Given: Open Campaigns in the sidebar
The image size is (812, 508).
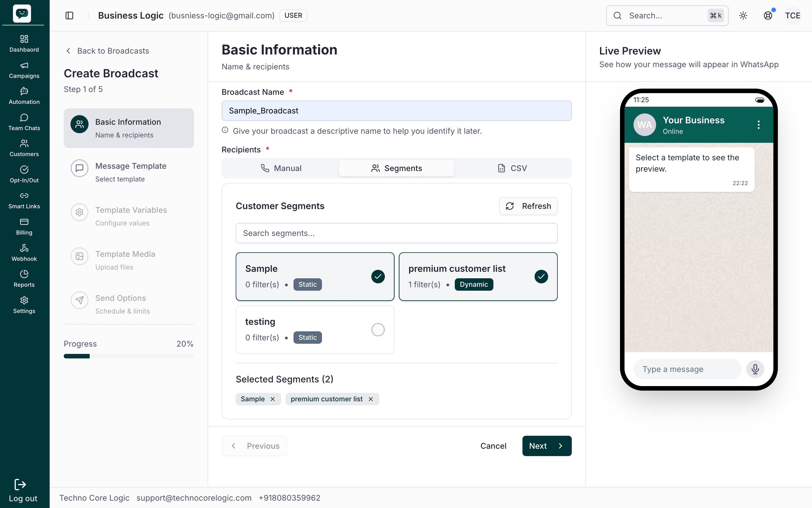Looking at the screenshot, I should coord(24,70).
